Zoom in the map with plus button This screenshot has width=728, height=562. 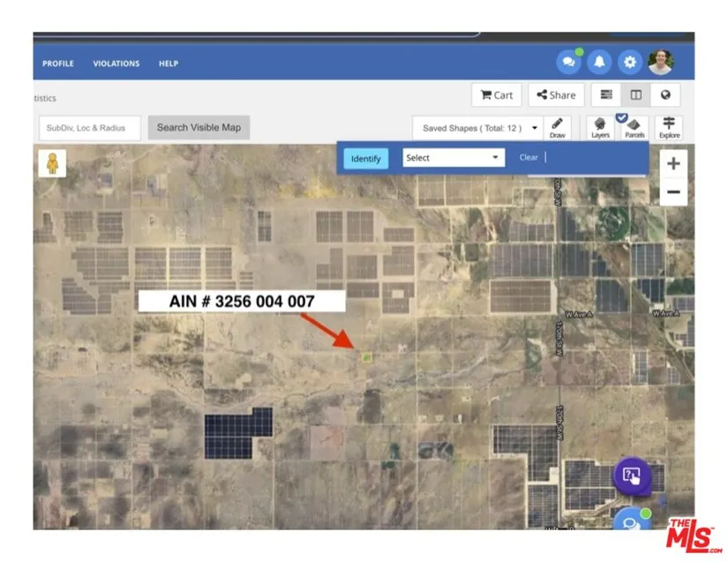coord(673,163)
